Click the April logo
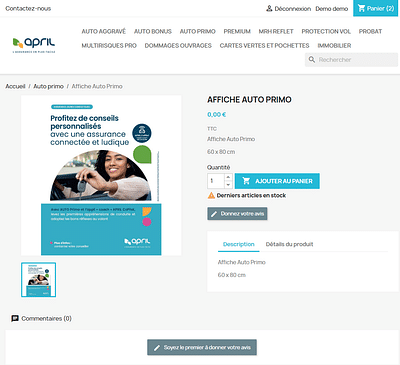Screen dimensions: 400x365 click(x=34, y=45)
